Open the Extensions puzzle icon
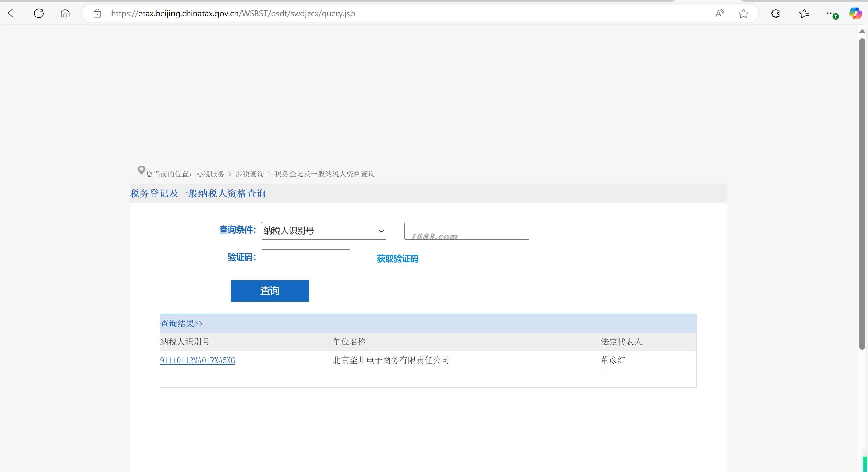The width and height of the screenshot is (868, 472). pos(775,13)
